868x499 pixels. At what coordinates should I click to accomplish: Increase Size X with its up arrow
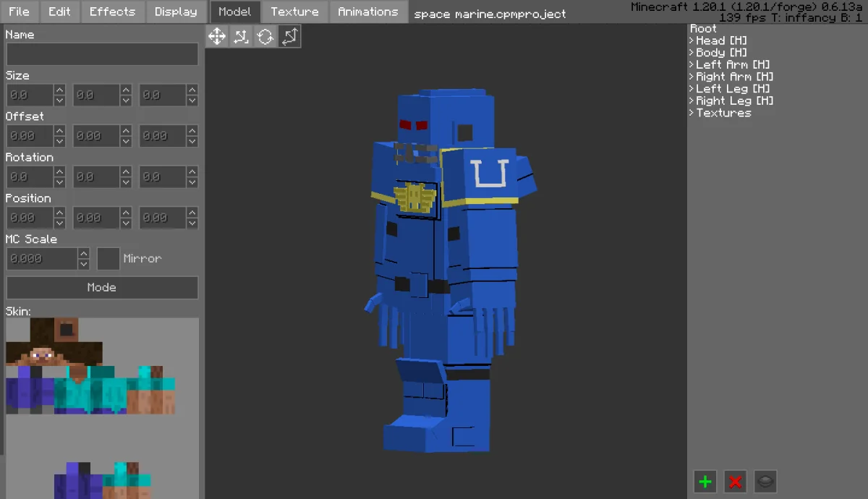[x=59, y=90]
